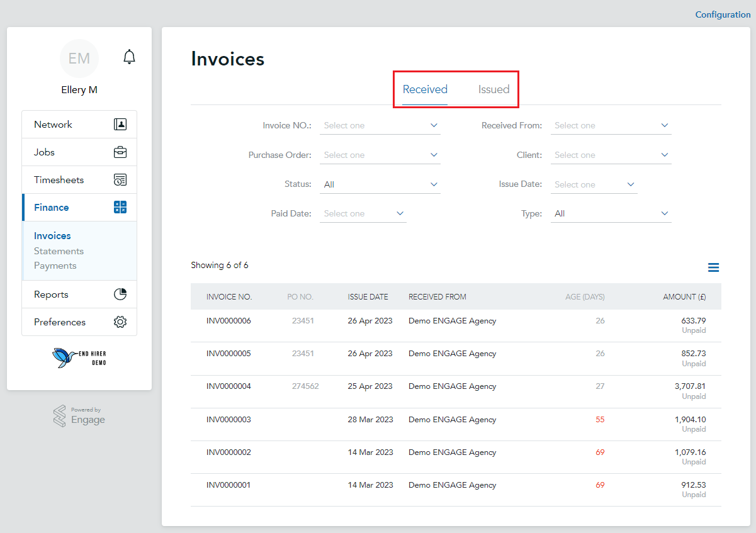This screenshot has height=533, width=756.
Task: Click age value 55
Action: click(x=600, y=420)
